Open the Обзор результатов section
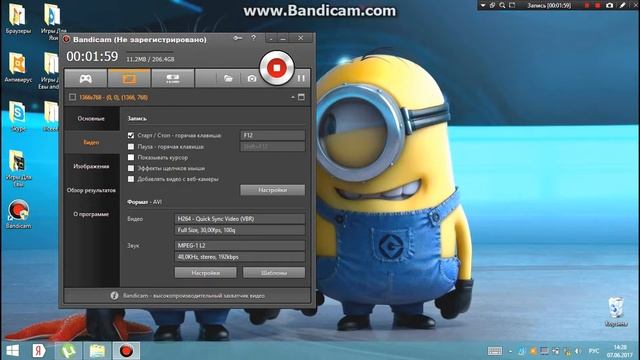Screen dimensions: 640x360 [x=91, y=190]
